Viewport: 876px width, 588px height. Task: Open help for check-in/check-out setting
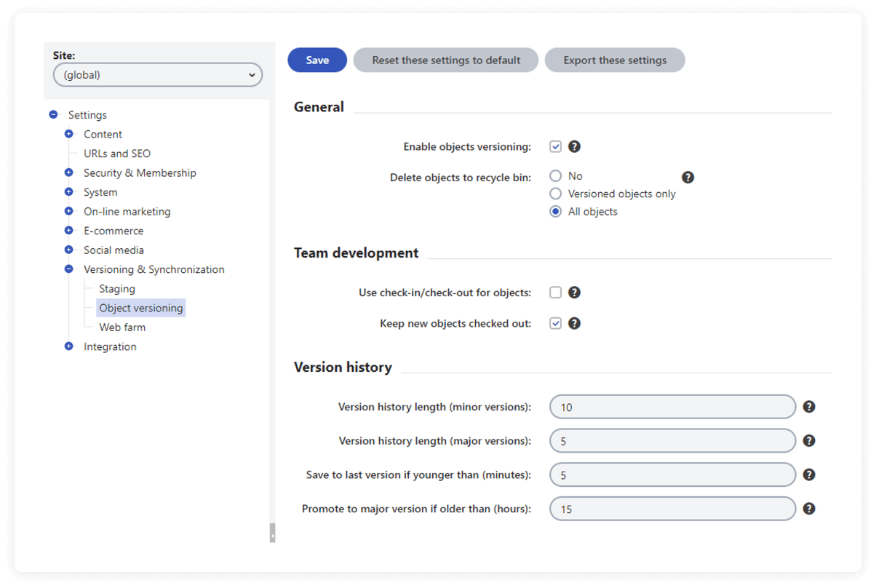[574, 292]
